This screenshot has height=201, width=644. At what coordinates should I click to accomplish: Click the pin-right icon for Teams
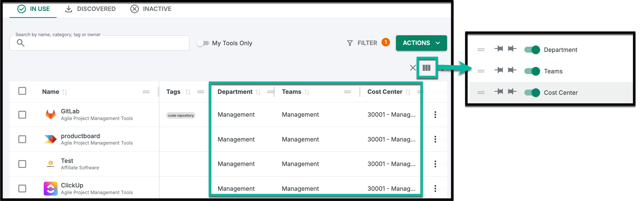point(512,70)
